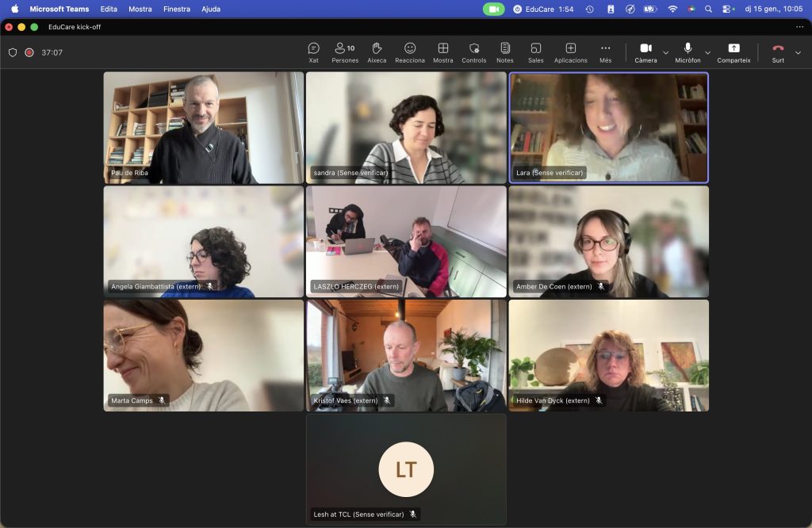Image resolution: width=812 pixels, height=528 pixels.
Task: Open the Reacciona reactions menu
Action: [410, 52]
